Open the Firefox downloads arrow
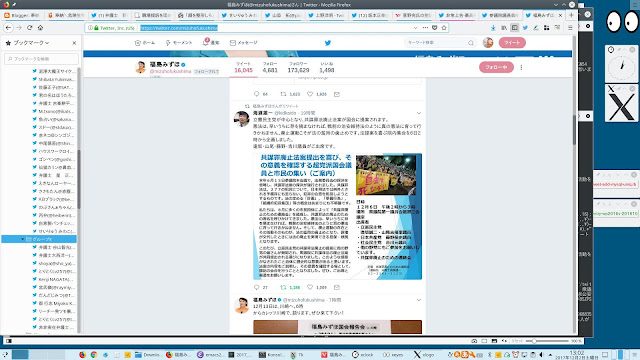Viewport: 640px width, 360px height. [x=493, y=28]
